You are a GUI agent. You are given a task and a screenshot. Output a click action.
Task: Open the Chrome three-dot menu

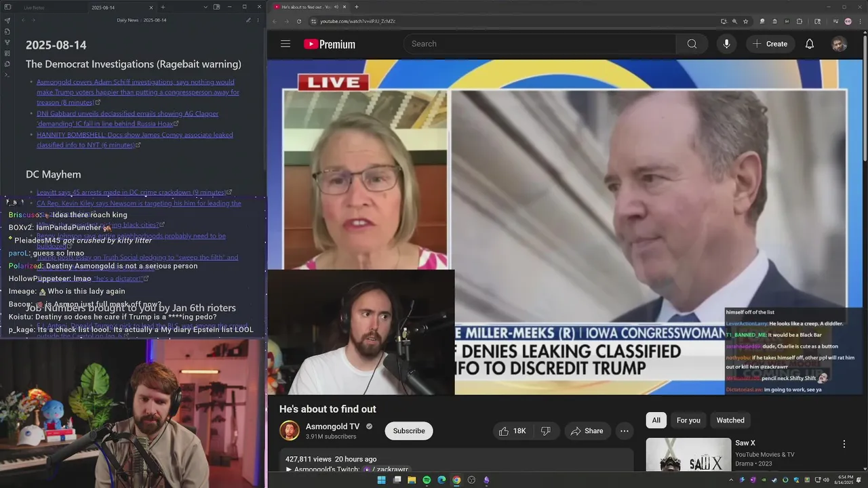860,21
